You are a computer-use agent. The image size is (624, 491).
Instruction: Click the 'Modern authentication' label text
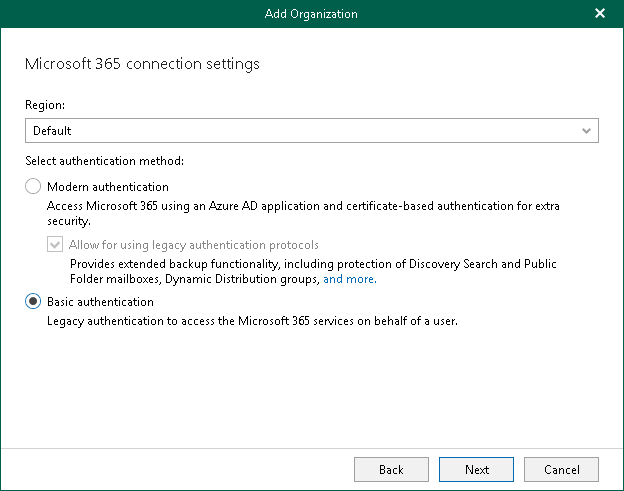click(x=108, y=187)
